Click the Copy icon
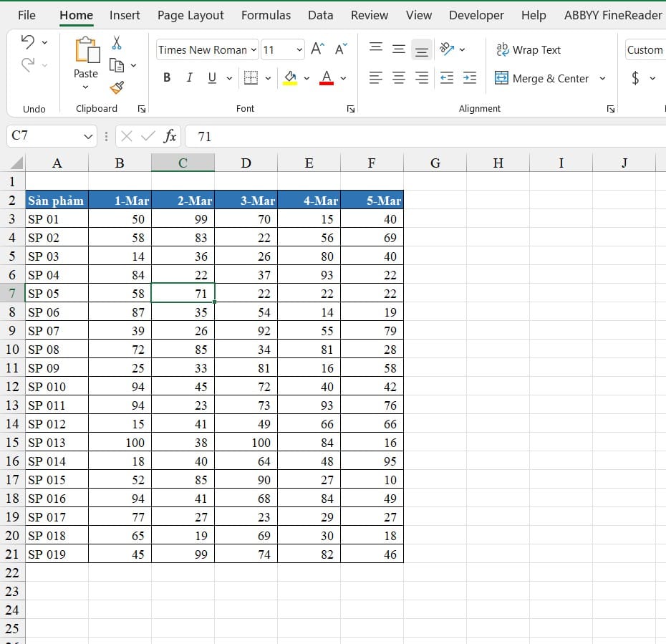The height and width of the screenshot is (644, 666). [x=117, y=65]
